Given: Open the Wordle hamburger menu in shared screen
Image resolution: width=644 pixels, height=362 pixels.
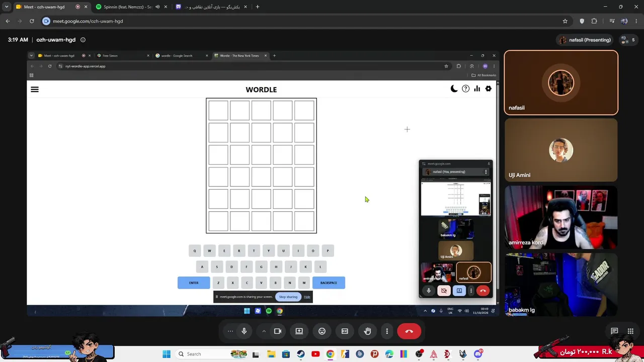Looking at the screenshot, I should [x=35, y=89].
